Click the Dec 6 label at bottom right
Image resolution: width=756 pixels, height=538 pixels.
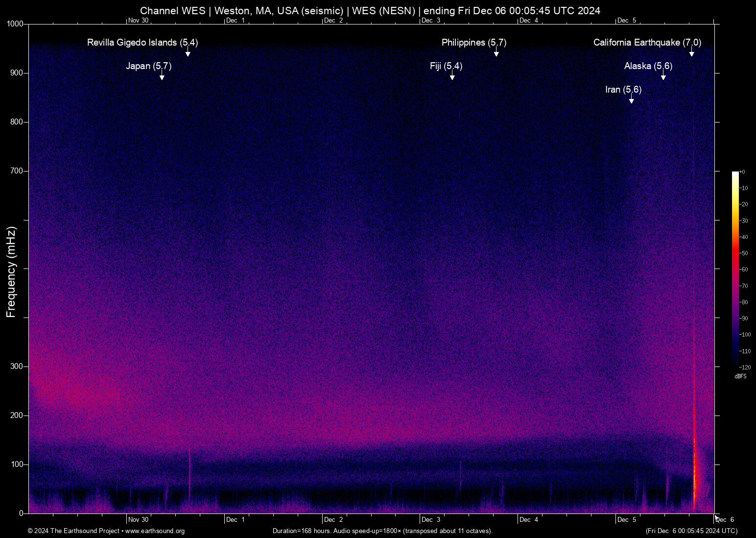pos(725,519)
